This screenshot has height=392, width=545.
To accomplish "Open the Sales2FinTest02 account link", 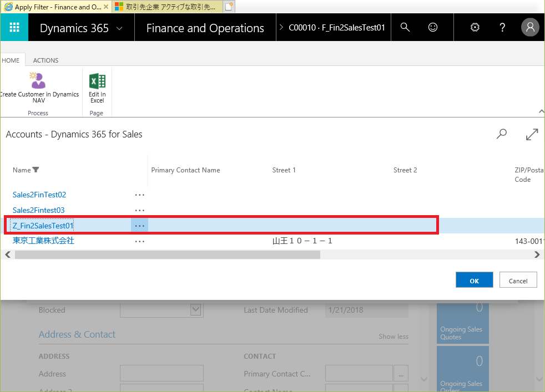I will [39, 195].
